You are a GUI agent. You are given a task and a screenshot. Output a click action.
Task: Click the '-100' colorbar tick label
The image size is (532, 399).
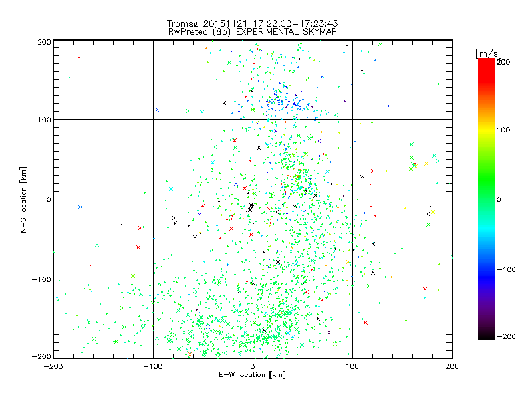(x=506, y=269)
